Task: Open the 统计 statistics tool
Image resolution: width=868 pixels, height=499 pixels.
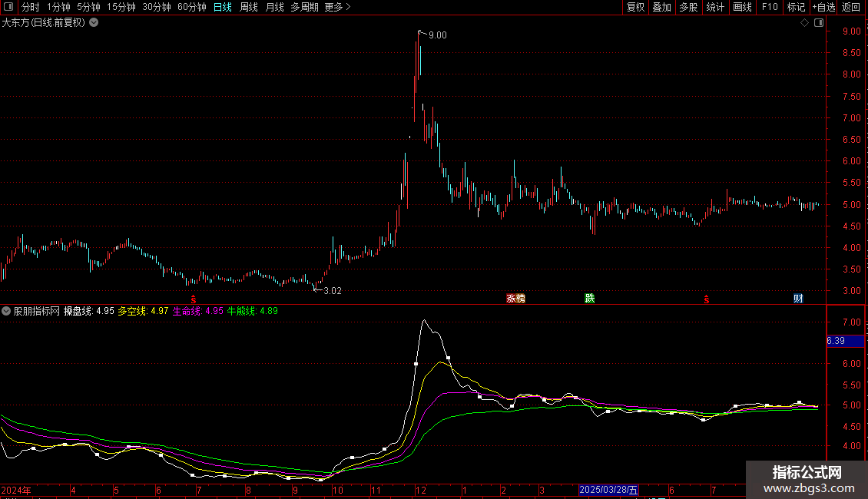Action: [714, 7]
